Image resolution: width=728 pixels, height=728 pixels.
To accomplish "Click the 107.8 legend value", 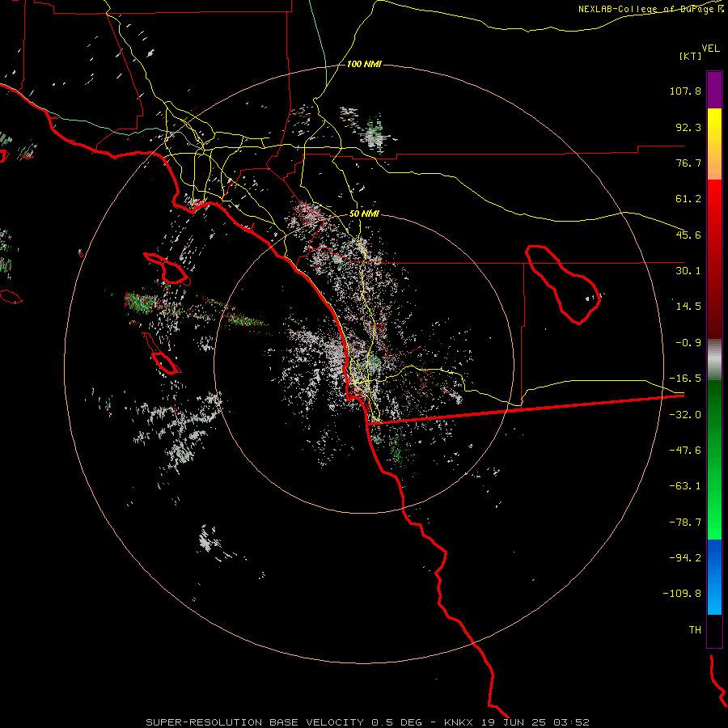I will click(x=685, y=91).
